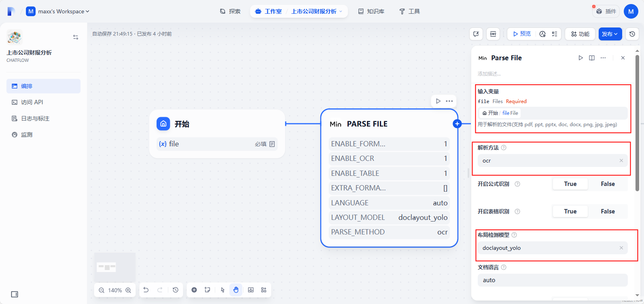Open the three-dot menu above PARSE FILE node
The image size is (644, 304).
click(449, 101)
